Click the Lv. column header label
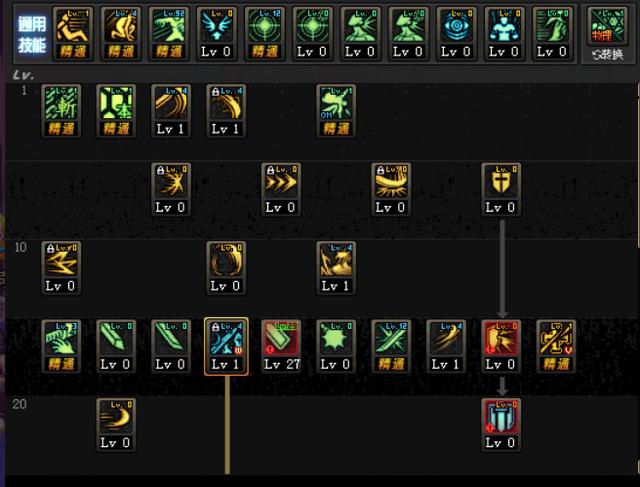640x487 pixels. coord(23,75)
